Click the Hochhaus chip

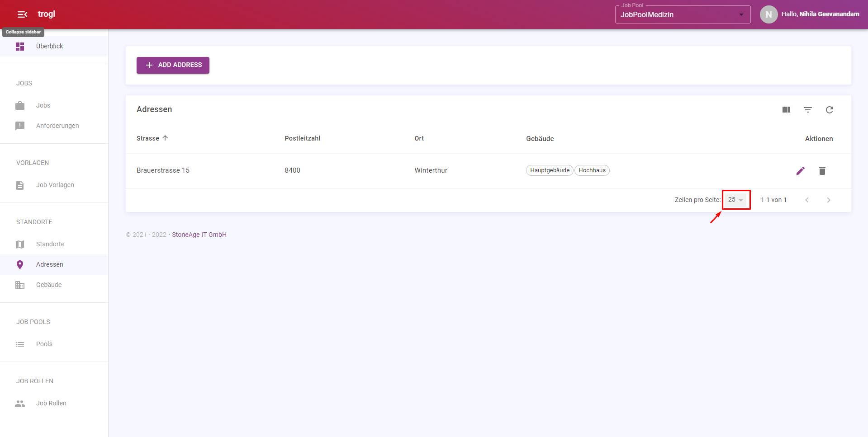click(592, 170)
